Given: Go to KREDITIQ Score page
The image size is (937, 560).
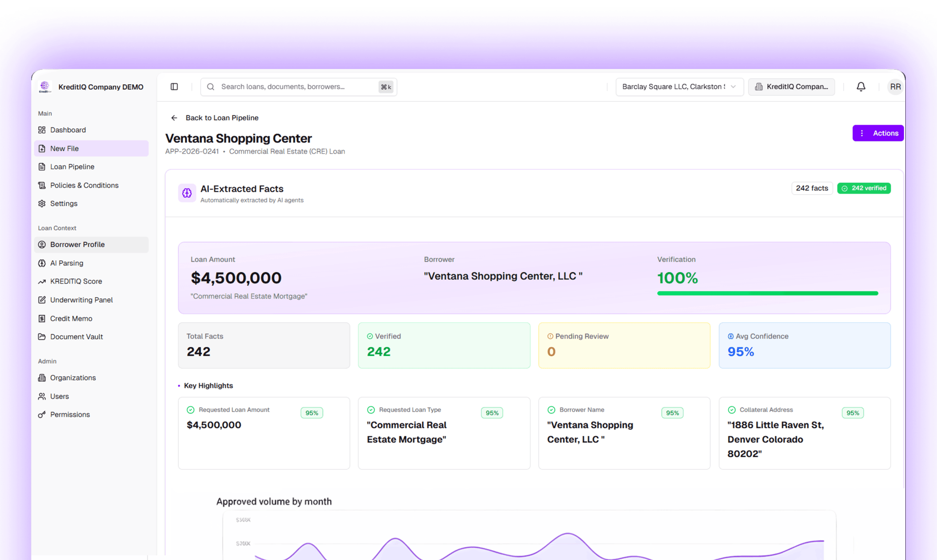Looking at the screenshot, I should click(76, 281).
